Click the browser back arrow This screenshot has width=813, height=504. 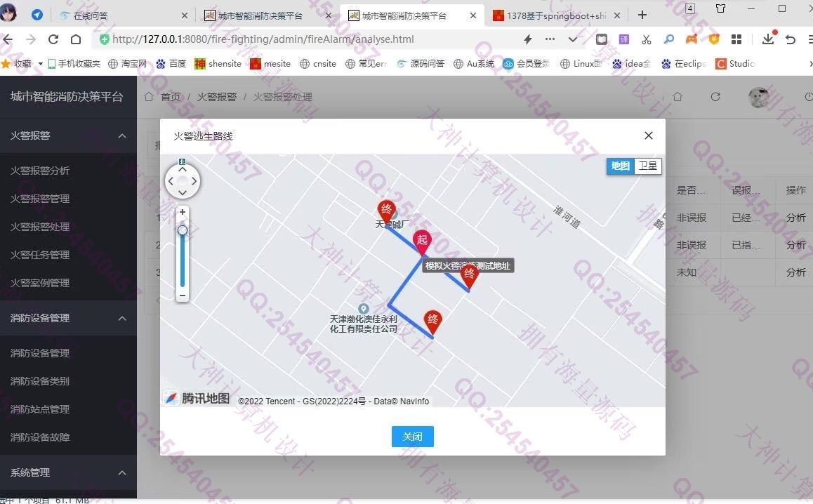[x=8, y=39]
